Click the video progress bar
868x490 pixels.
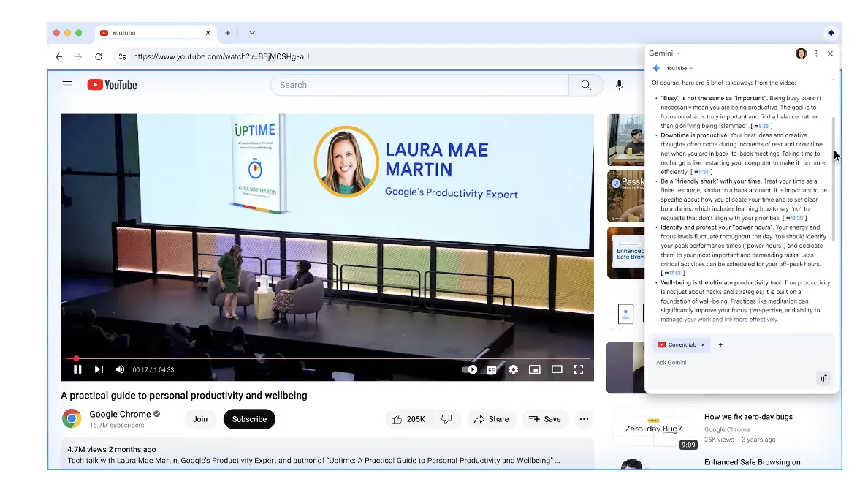(329, 358)
